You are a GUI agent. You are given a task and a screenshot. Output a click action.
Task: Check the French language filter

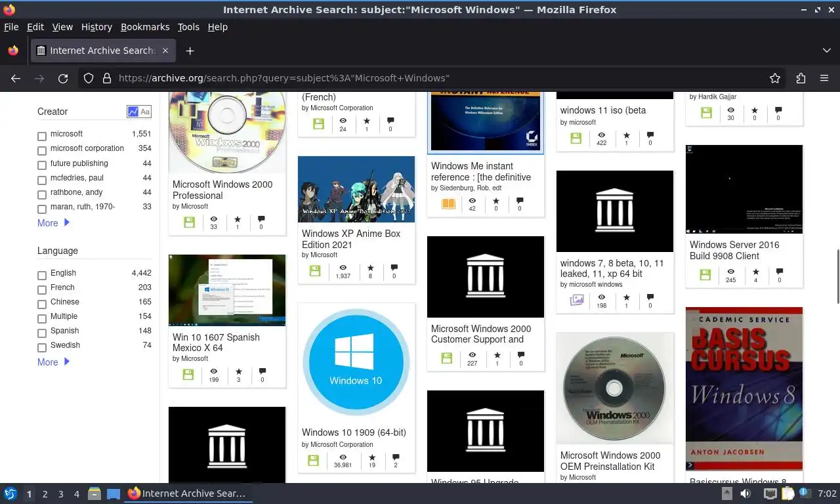(x=42, y=290)
